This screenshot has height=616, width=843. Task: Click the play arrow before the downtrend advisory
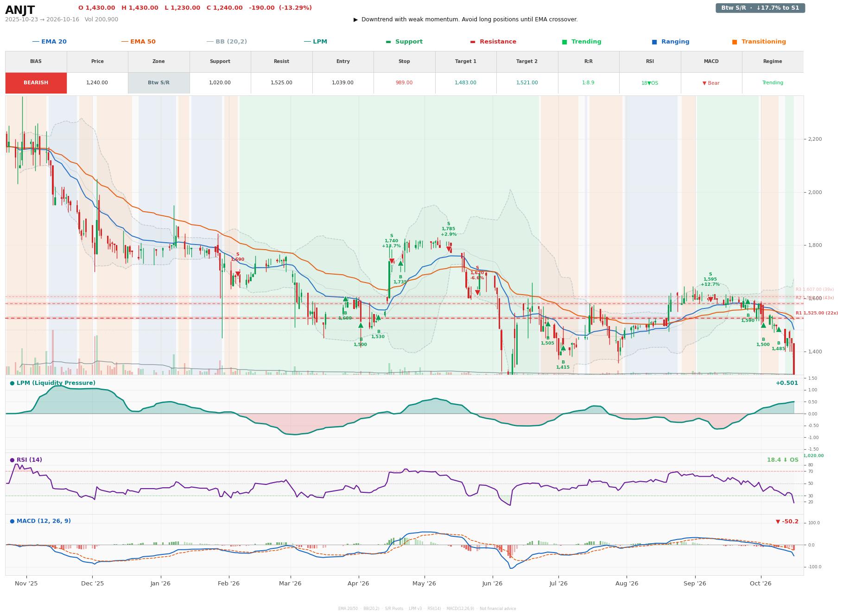pyautogui.click(x=355, y=19)
